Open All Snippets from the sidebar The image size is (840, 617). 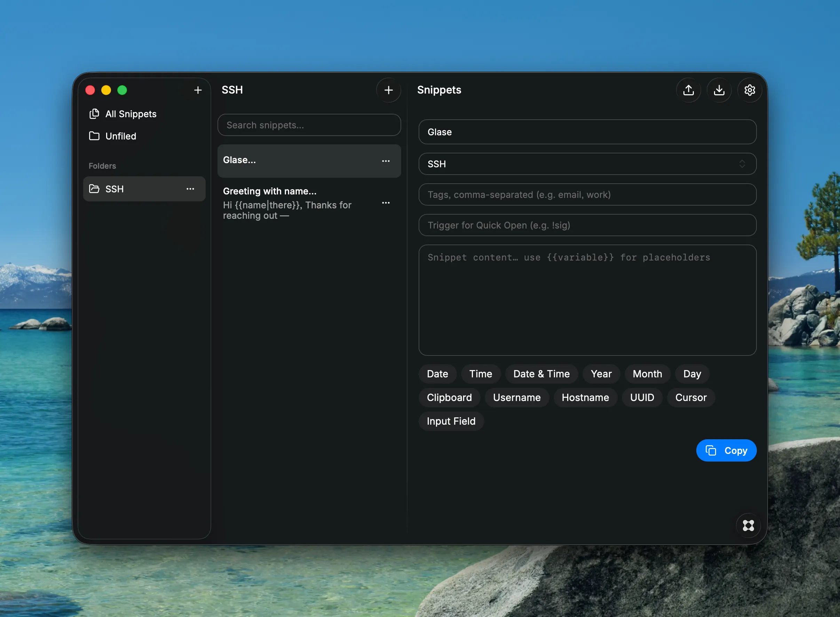click(144, 114)
